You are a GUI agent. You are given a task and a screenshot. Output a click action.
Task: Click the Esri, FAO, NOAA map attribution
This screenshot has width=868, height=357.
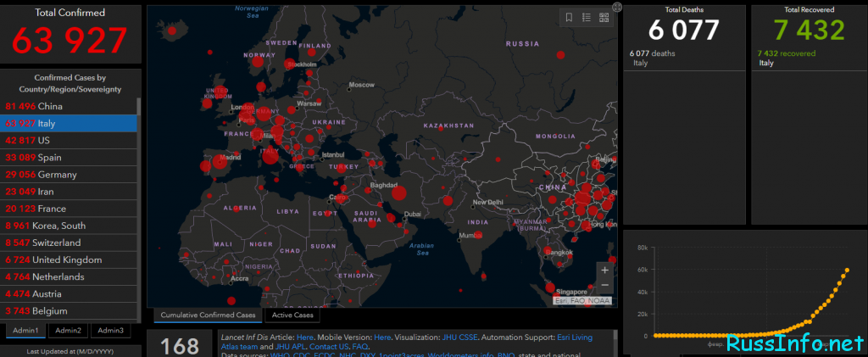click(x=582, y=301)
